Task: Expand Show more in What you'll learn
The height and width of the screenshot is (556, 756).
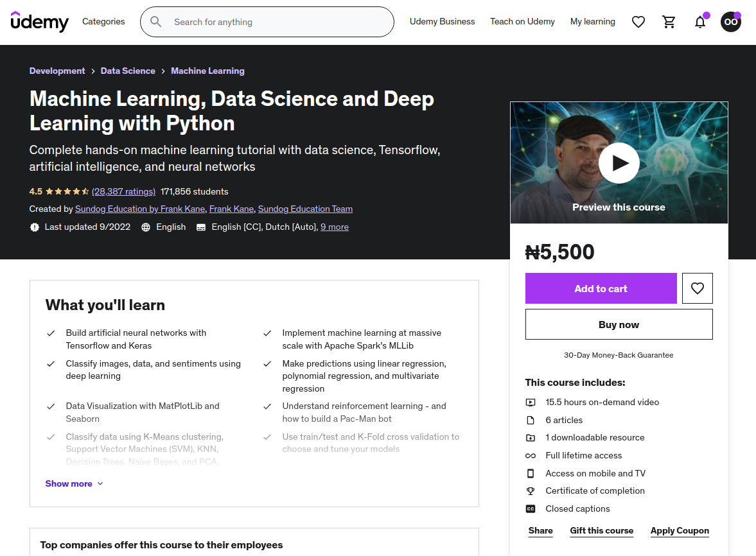Action: coord(69,483)
